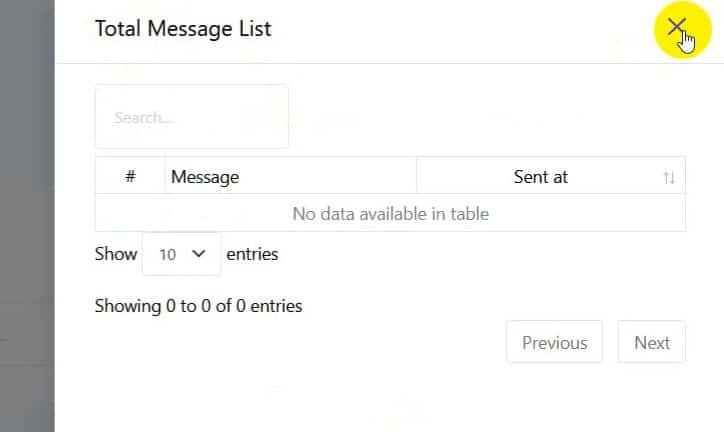Click the sort arrows icon in Sent at column
The width and height of the screenshot is (724, 432).
tap(669, 178)
